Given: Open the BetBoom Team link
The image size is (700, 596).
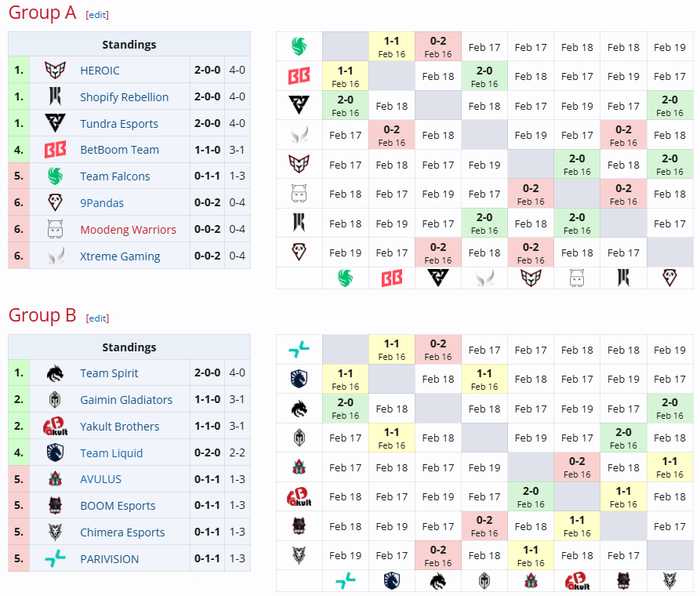Looking at the screenshot, I should (120, 150).
